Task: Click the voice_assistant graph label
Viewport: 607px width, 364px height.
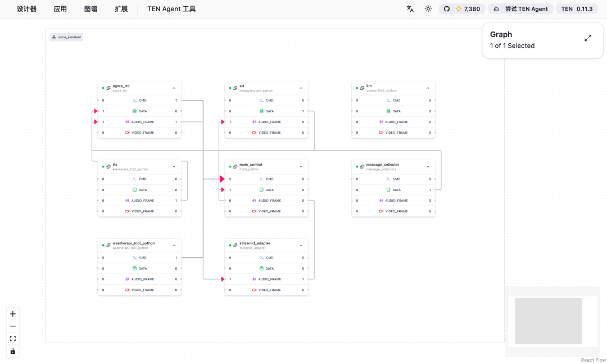Action: pos(66,37)
